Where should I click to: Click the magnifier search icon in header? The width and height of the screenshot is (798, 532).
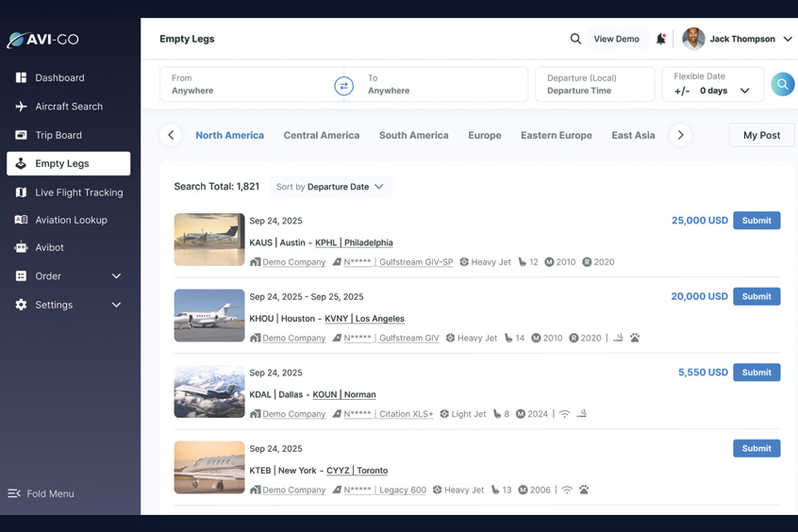pyautogui.click(x=575, y=40)
